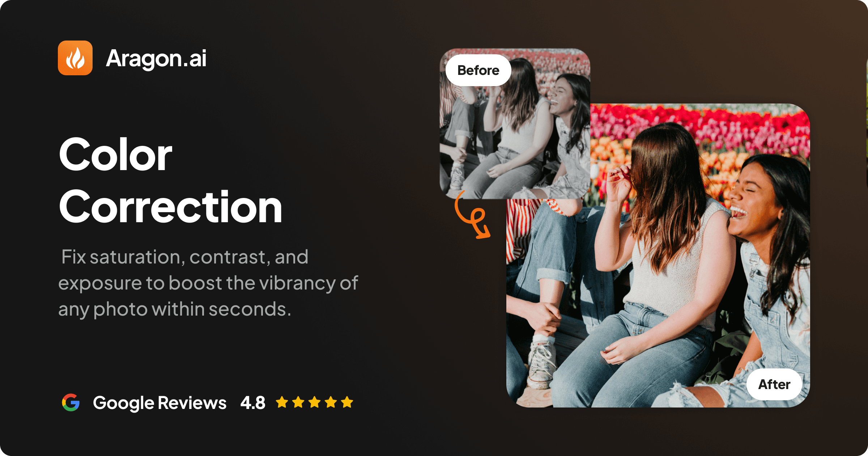Click the description paragraph about saturation
Screen dimensions: 868x456
click(208, 283)
